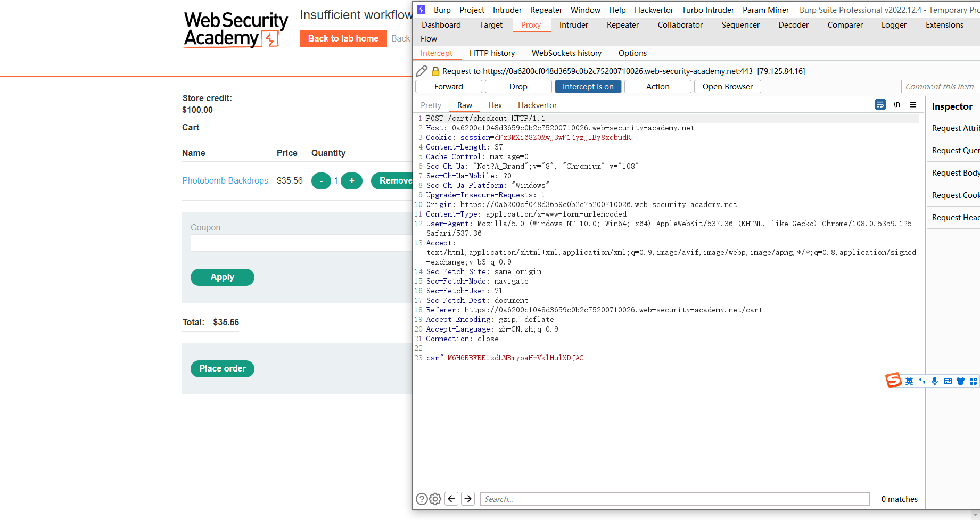Go to previous search match arrow
Viewport: 980px width, 520px height.
tap(451, 499)
